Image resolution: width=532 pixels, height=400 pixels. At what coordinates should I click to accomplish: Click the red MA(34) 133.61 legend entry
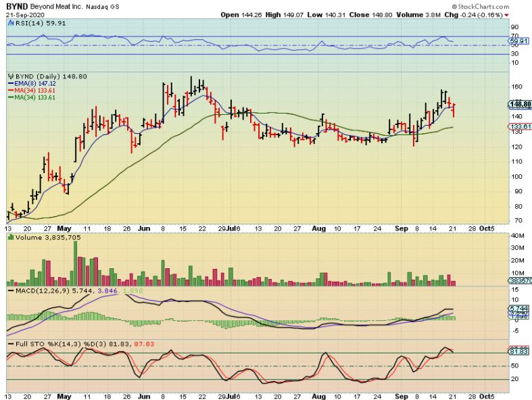tap(32, 91)
